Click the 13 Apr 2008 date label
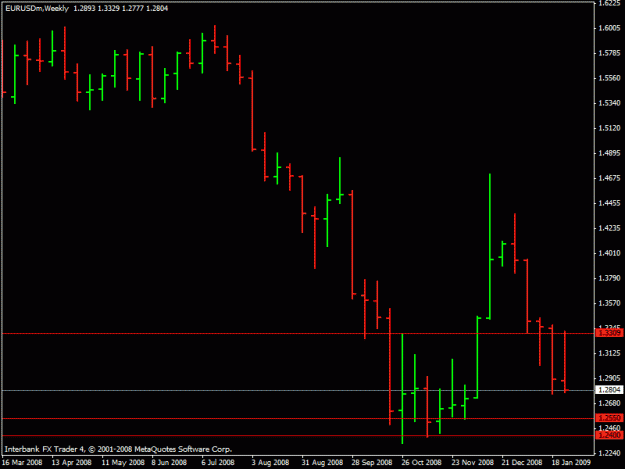Image resolution: width=625 pixels, height=469 pixels. 72,462
